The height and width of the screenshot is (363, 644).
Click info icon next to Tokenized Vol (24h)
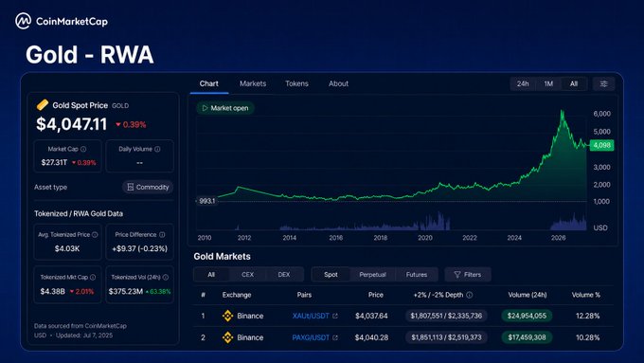tap(166, 277)
